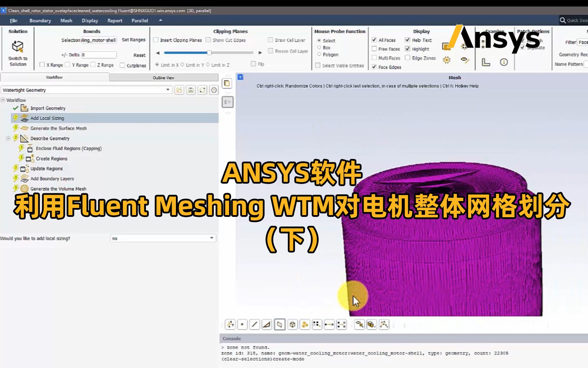
Task: Select the Generate the Volume Mesh task
Action: pos(58,189)
